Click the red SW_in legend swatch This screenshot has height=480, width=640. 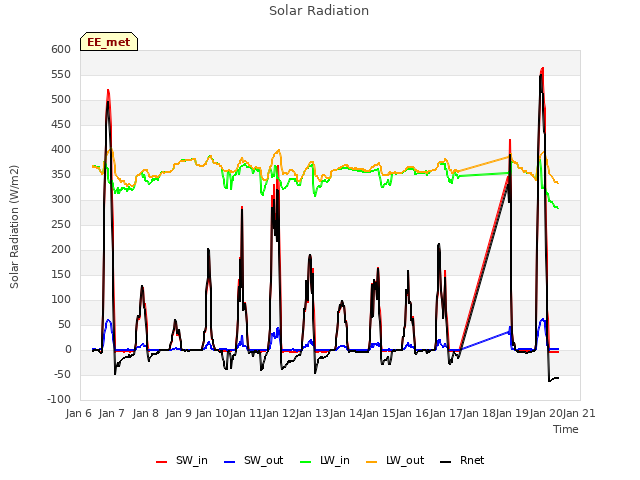pyautogui.click(x=162, y=462)
